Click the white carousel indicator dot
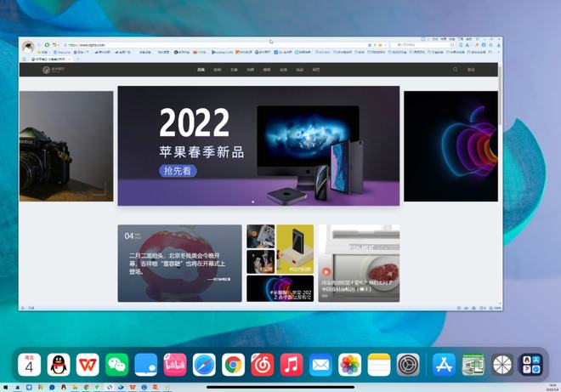This screenshot has width=561, height=392. (253, 202)
